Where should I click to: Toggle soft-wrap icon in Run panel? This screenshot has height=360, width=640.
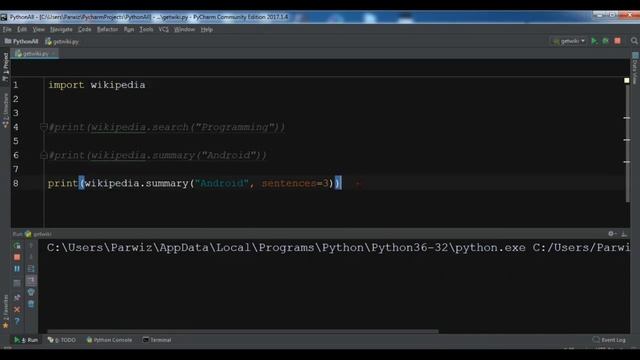[31, 269]
